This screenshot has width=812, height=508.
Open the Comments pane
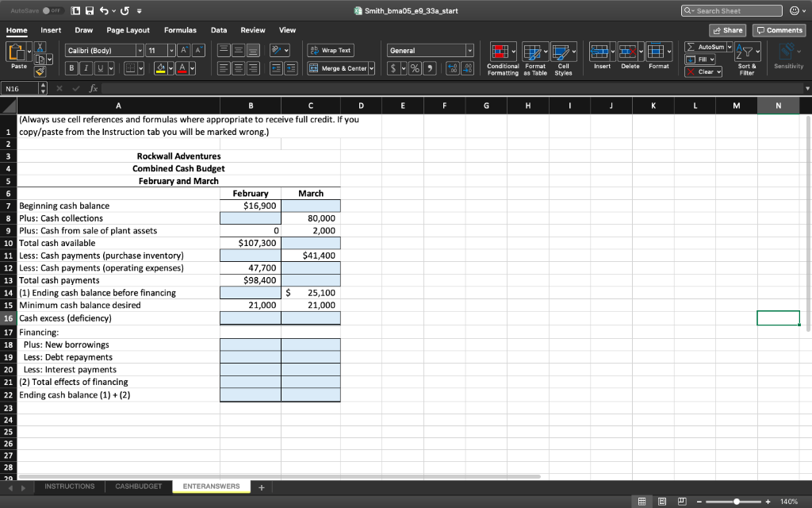[x=779, y=30]
